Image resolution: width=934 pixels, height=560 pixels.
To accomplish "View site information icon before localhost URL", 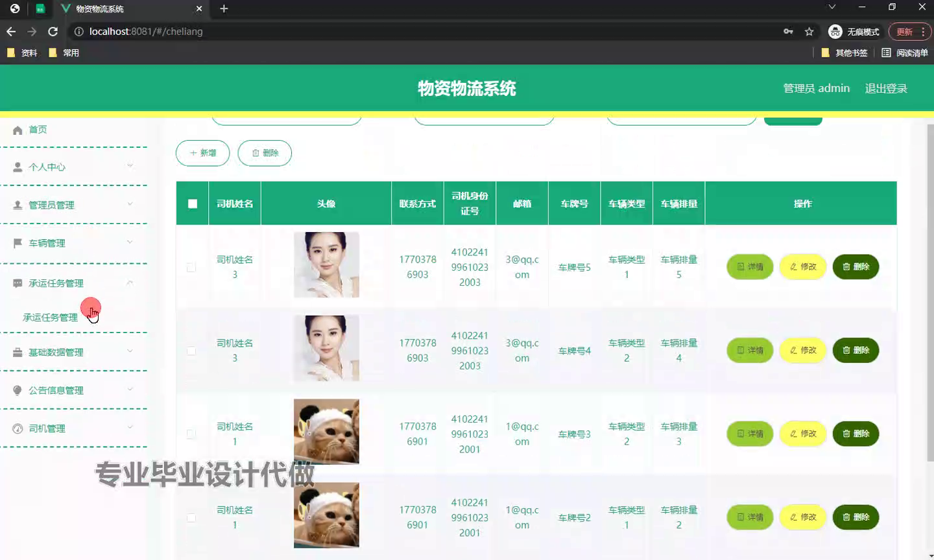I will (x=78, y=31).
